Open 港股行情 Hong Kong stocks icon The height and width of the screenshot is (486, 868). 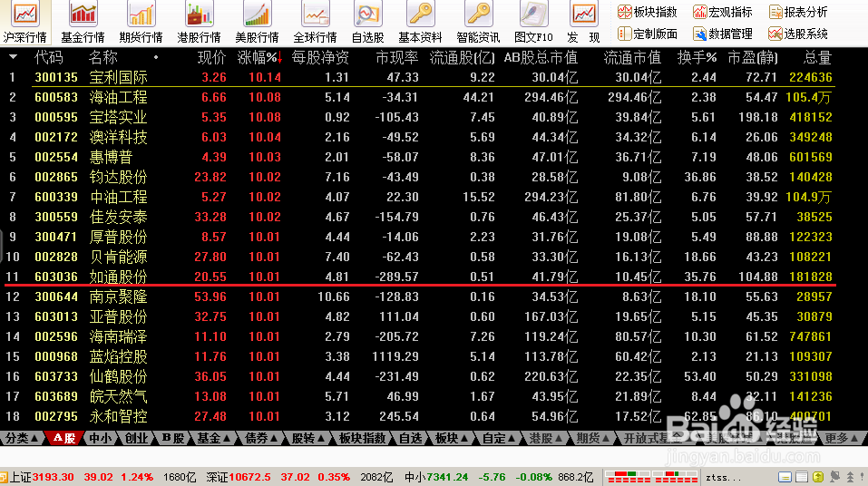pyautogui.click(x=200, y=23)
